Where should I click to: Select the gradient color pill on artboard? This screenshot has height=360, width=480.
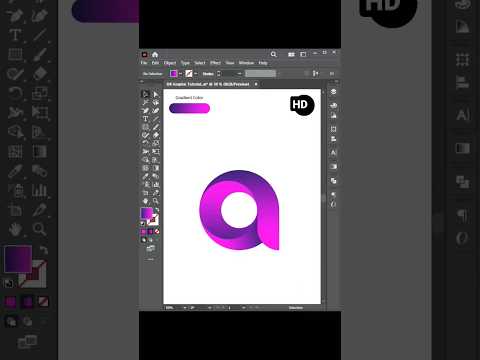pos(189,108)
